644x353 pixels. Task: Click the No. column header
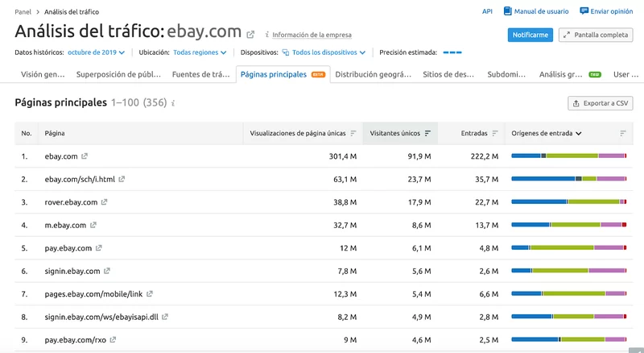[27, 133]
